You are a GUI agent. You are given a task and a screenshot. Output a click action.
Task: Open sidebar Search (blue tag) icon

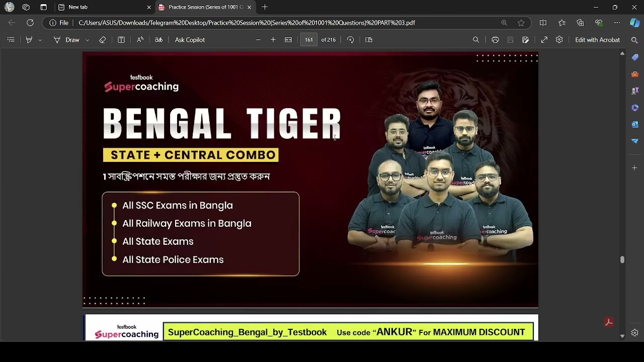(635, 57)
